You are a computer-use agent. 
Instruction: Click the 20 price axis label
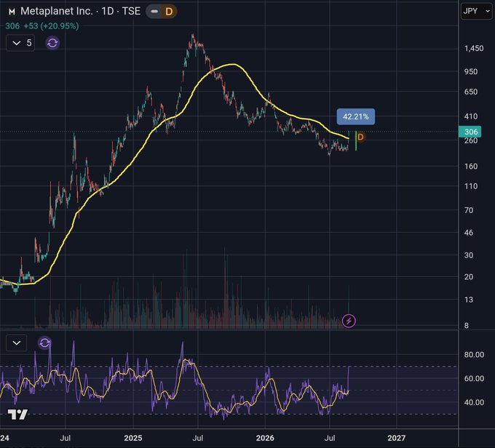469,277
